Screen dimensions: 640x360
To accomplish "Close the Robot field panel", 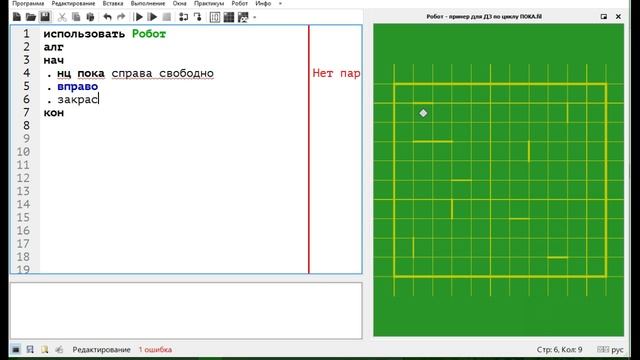I will (x=618, y=16).
